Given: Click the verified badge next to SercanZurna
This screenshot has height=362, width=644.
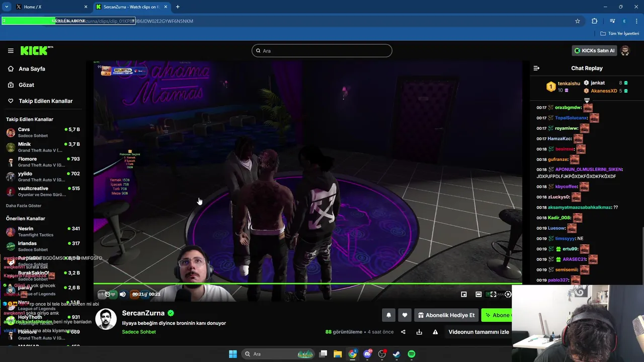Looking at the screenshot, I should pos(171,313).
